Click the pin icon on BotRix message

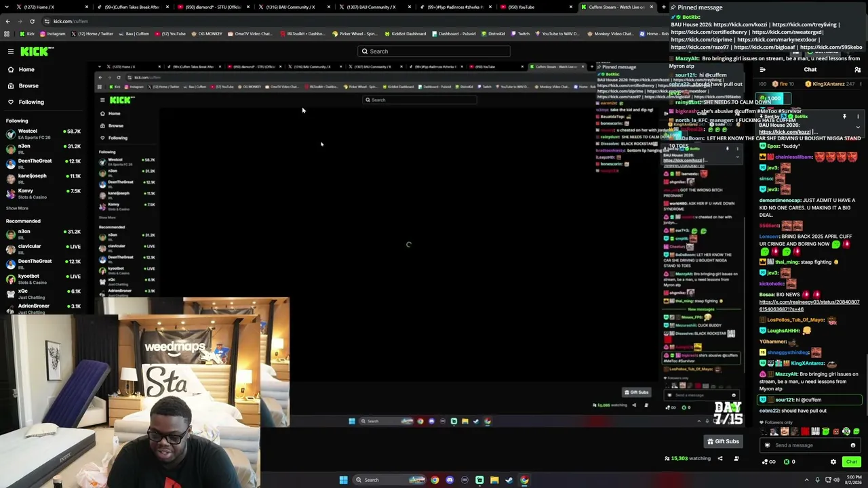pos(844,117)
